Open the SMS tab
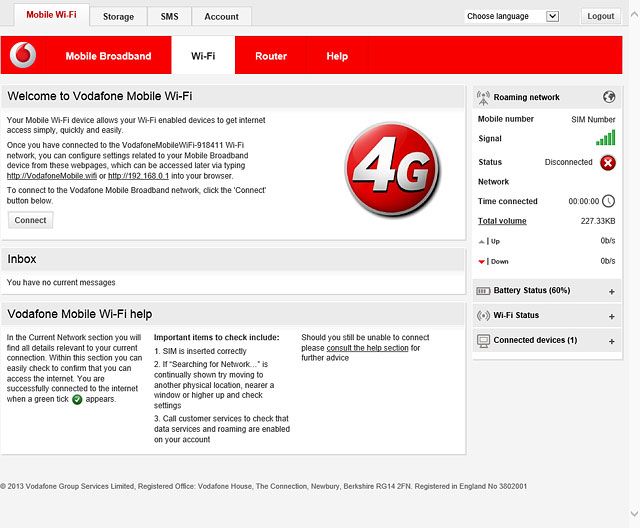 pyautogui.click(x=169, y=17)
